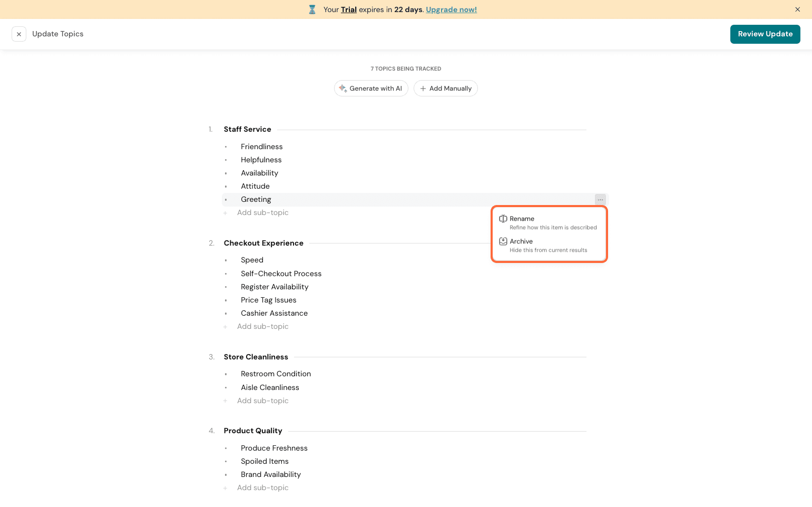Dismiss the trial expiration banner
The height and width of the screenshot is (507, 812).
point(797,9)
